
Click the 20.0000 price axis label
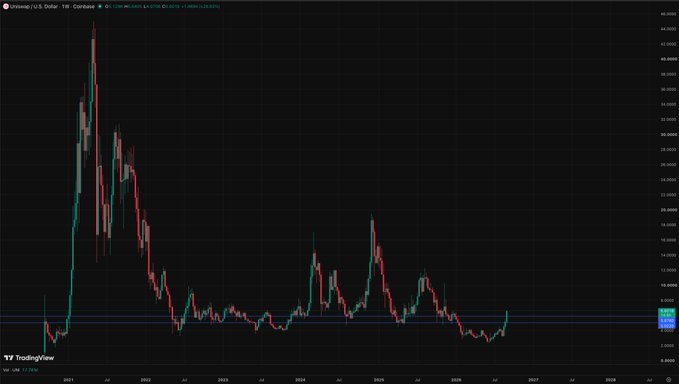point(669,210)
